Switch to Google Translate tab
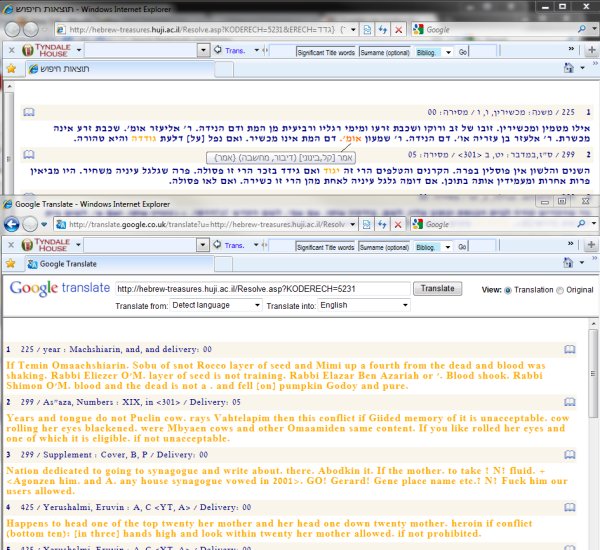The height and width of the screenshot is (550, 600). [119, 264]
